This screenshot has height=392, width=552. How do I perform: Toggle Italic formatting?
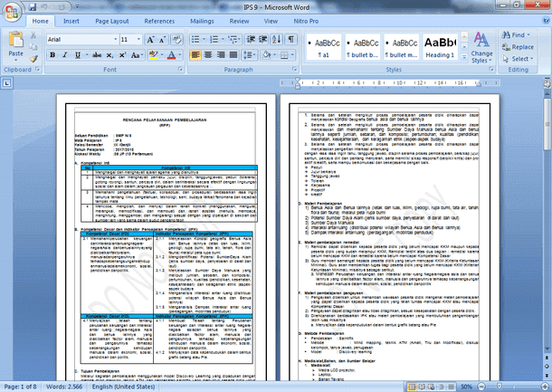(x=65, y=55)
